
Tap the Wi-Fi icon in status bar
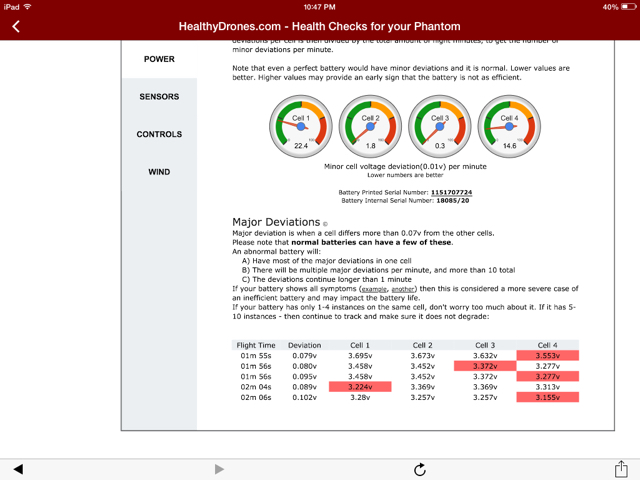click(x=28, y=7)
